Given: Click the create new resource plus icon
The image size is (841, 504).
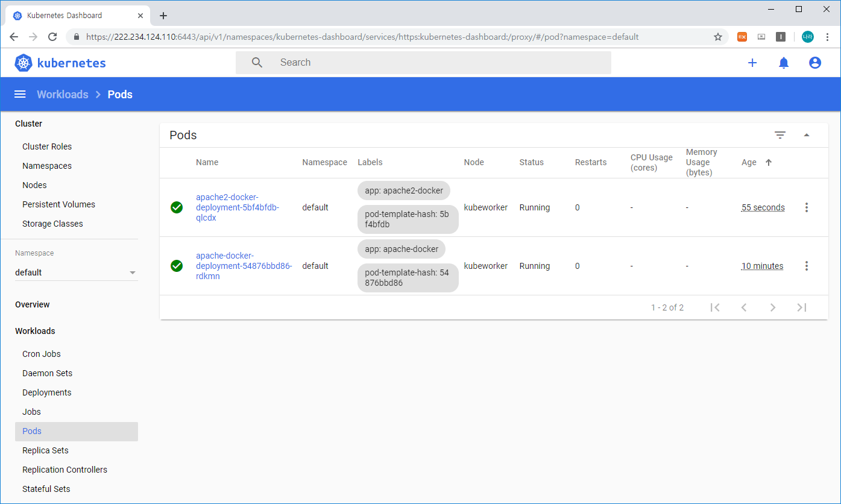Looking at the screenshot, I should coord(752,63).
